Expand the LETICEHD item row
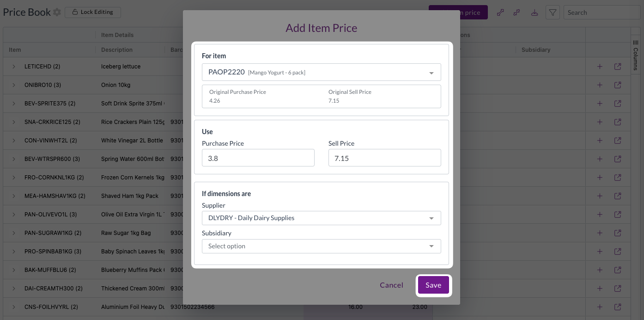The width and height of the screenshot is (644, 320). pyautogui.click(x=14, y=67)
